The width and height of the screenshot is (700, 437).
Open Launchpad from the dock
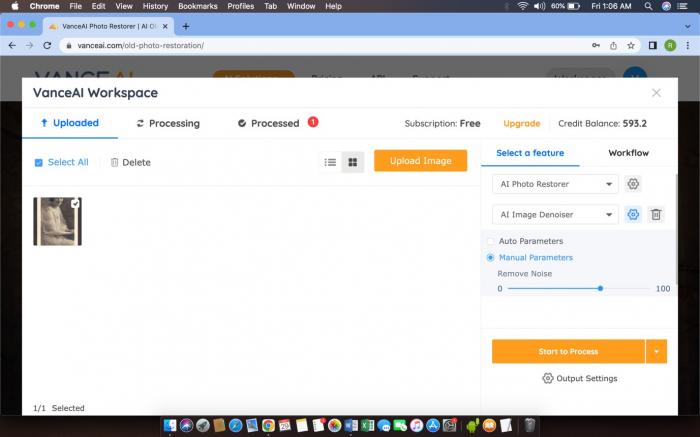tap(203, 425)
